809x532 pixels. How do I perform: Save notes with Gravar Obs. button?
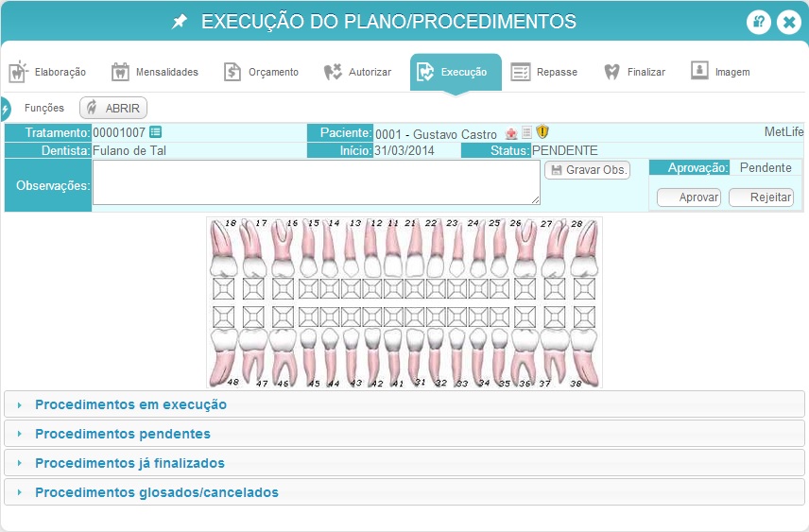[588, 170]
